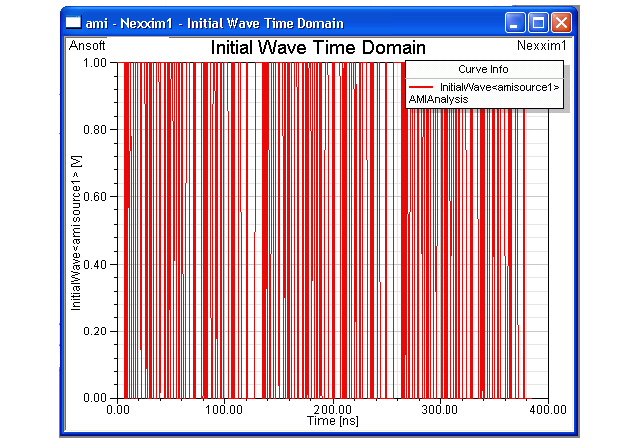This screenshot has height=444, width=640.
Task: Minimize the ami Nexxim1 plot window
Action: [516, 22]
